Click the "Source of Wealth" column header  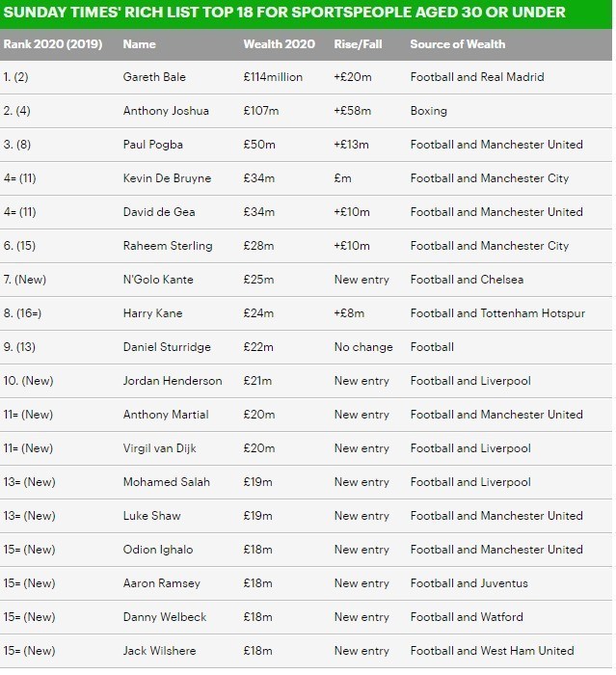point(457,44)
